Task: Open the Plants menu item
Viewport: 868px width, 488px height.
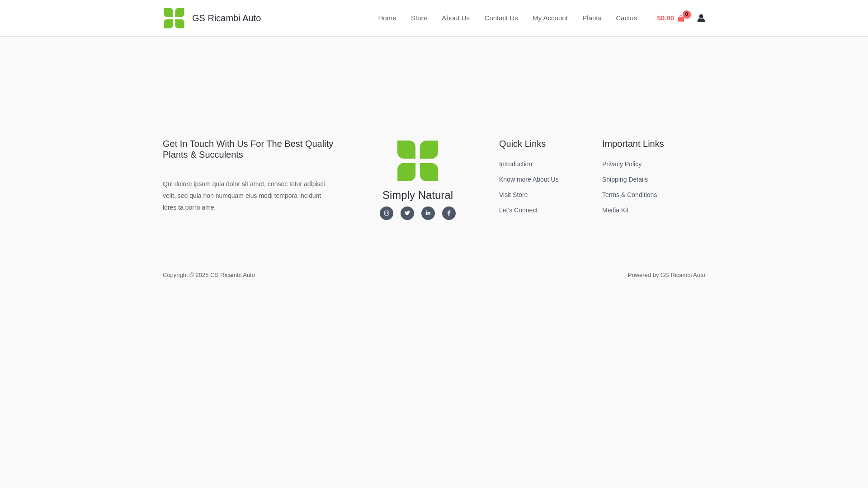Action: 592,18
